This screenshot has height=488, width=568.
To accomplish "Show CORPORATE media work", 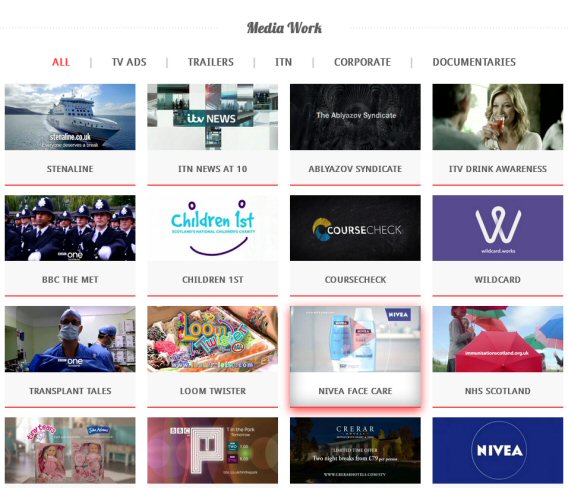I will (362, 62).
